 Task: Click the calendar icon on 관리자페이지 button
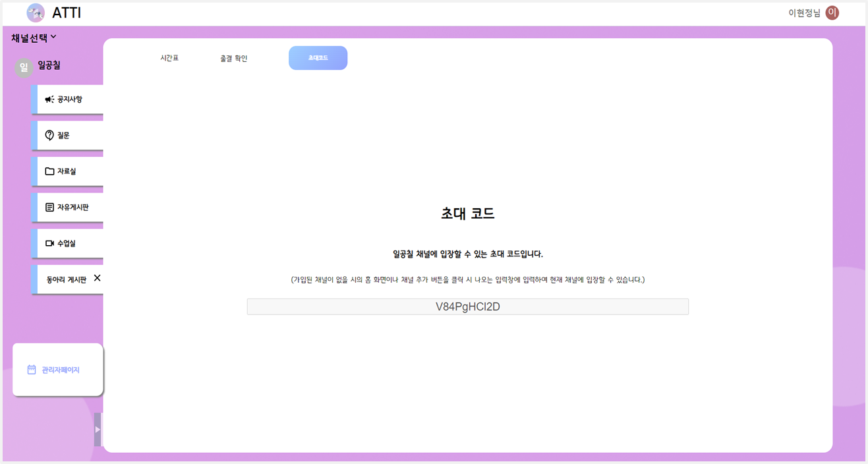(x=30, y=370)
